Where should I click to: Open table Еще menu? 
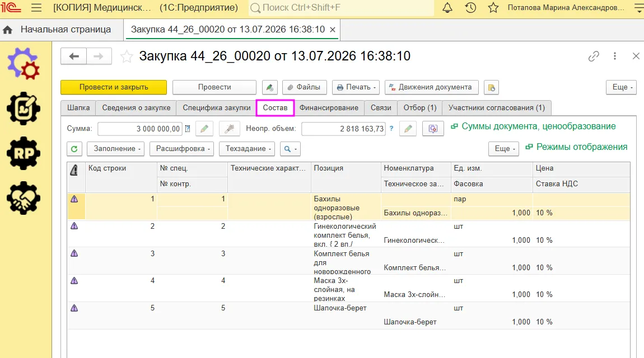pos(503,149)
